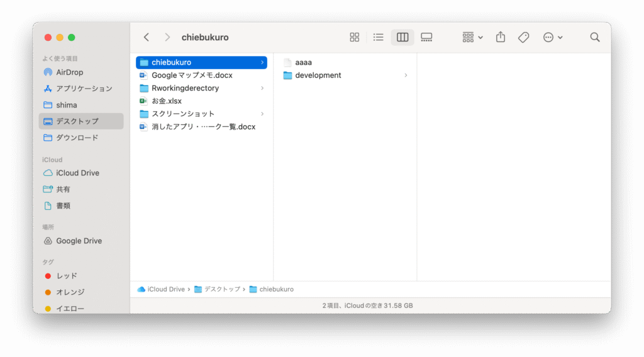The height and width of the screenshot is (357, 644).
Task: Click the Word icon of Googleマップメモ.docx
Action: (x=143, y=75)
